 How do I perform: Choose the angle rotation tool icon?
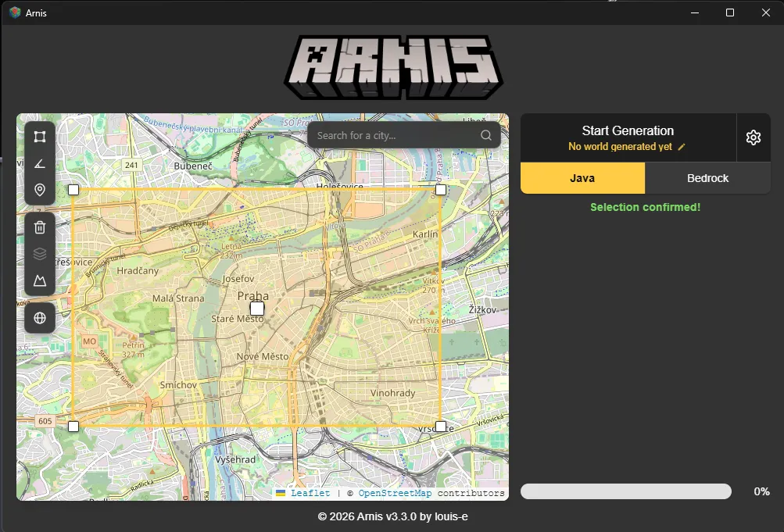(40, 163)
